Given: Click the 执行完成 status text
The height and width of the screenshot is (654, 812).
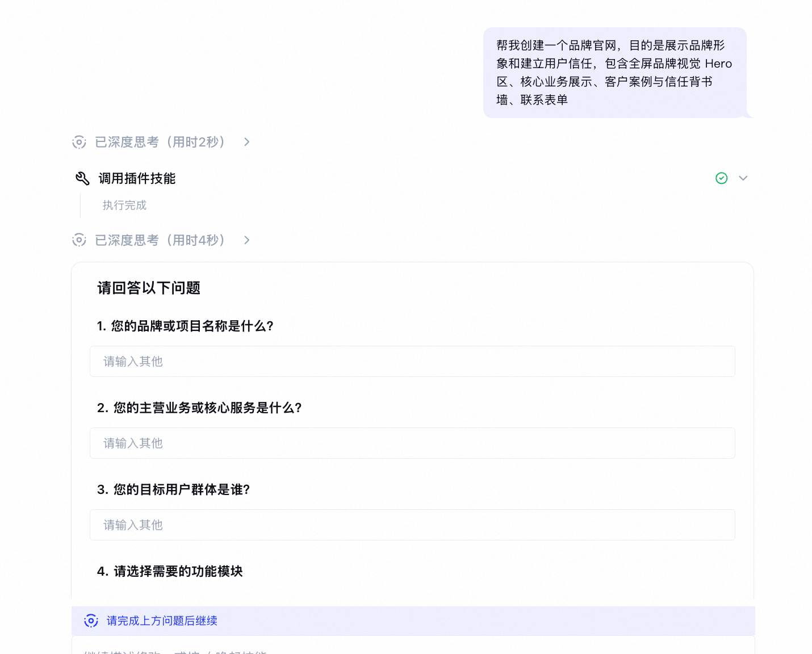Looking at the screenshot, I should [x=124, y=205].
